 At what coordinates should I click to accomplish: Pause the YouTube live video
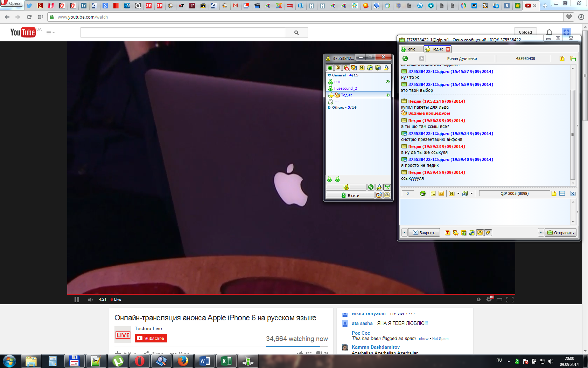(77, 299)
